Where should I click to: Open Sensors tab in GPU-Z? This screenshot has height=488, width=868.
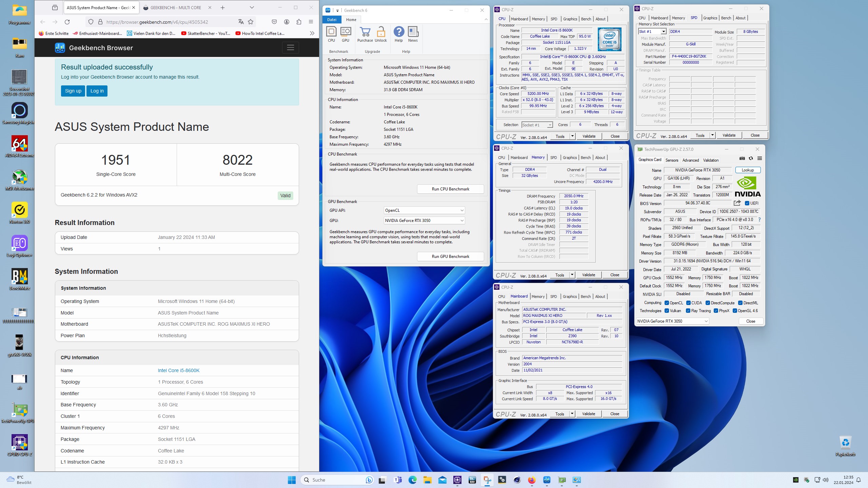pos(672,160)
